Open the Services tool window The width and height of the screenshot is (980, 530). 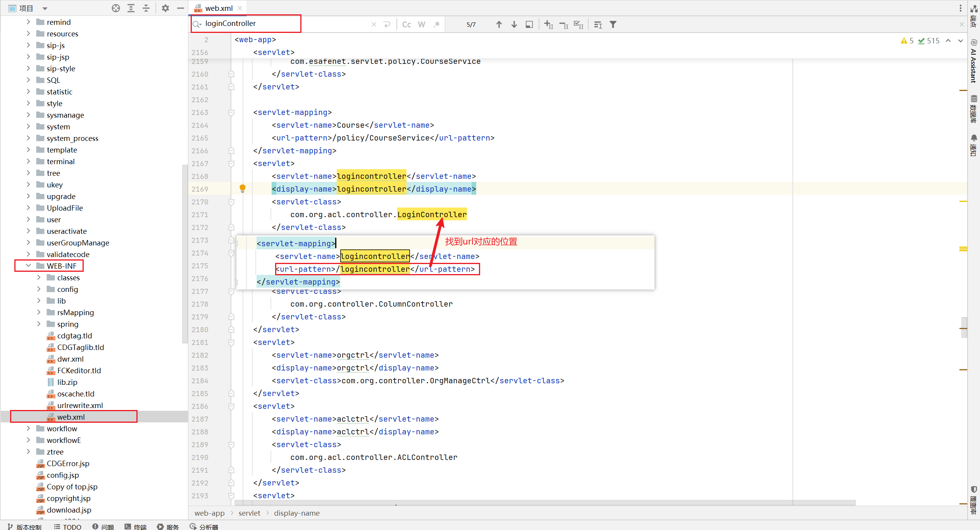coord(168,527)
